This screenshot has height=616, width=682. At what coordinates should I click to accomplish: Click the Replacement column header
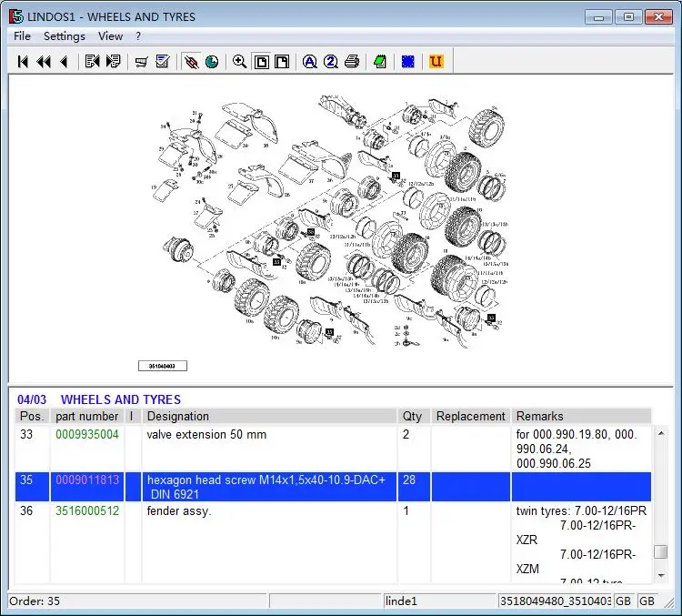(471, 416)
